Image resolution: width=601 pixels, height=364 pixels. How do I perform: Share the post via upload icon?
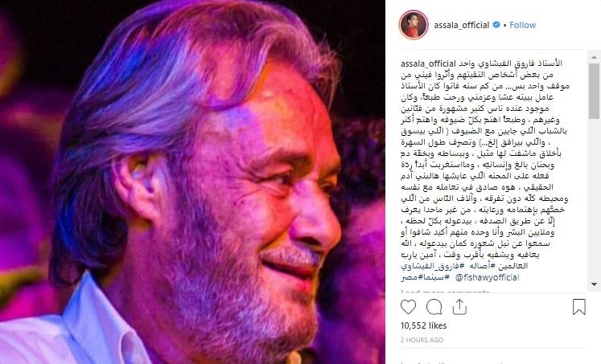pyautogui.click(x=459, y=307)
